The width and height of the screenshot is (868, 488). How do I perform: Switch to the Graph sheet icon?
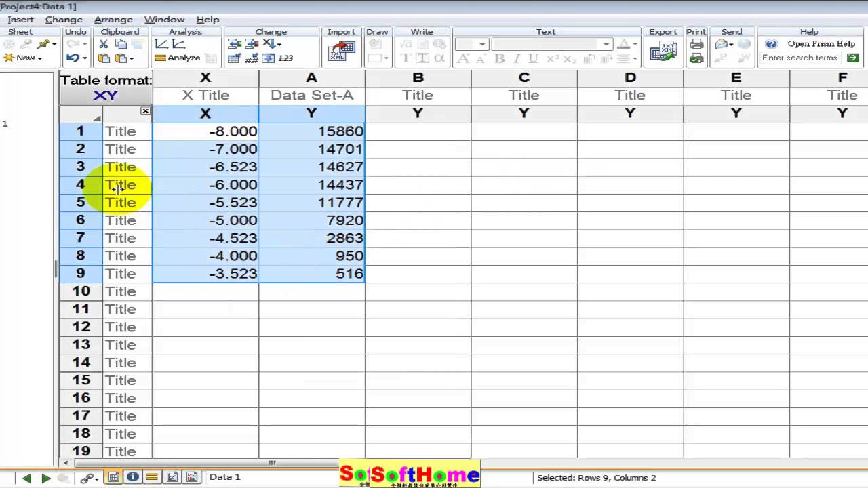172,477
